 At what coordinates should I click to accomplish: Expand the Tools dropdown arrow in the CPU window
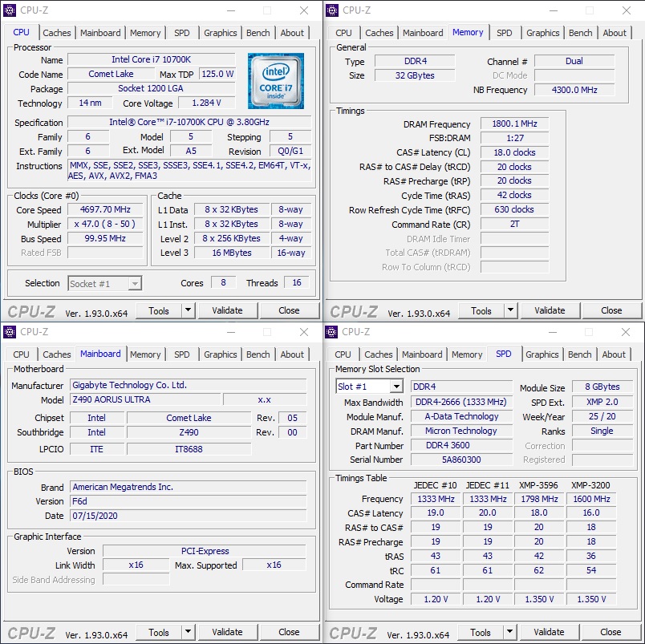coord(188,310)
